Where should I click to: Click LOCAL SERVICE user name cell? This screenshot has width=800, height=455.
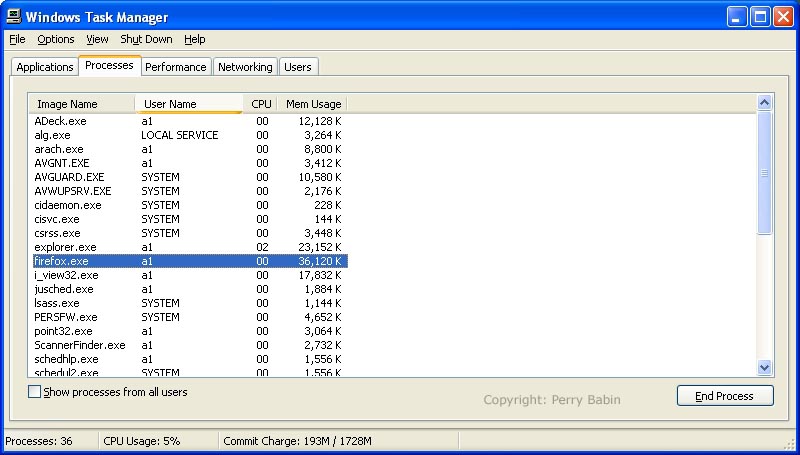click(x=180, y=135)
